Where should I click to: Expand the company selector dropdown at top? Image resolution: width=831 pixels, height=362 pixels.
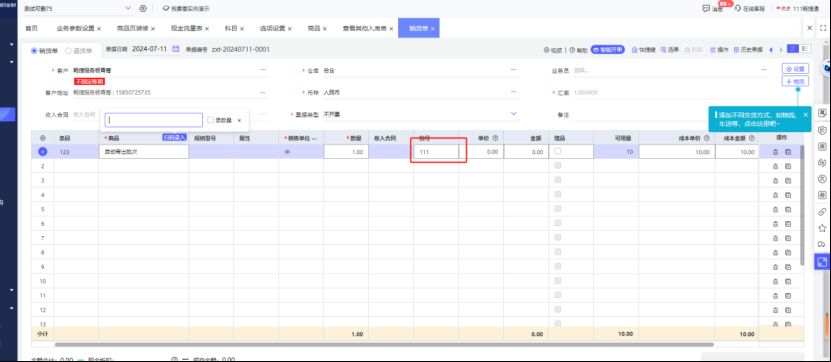coord(128,8)
